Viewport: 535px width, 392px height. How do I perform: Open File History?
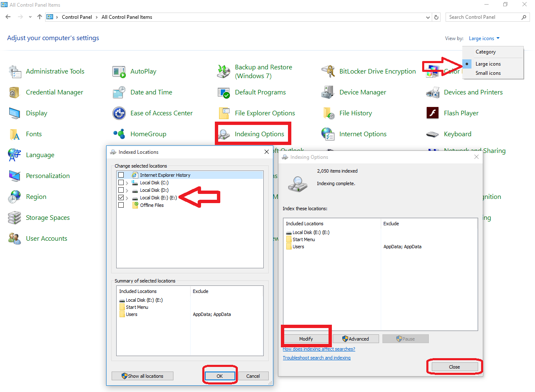356,113
